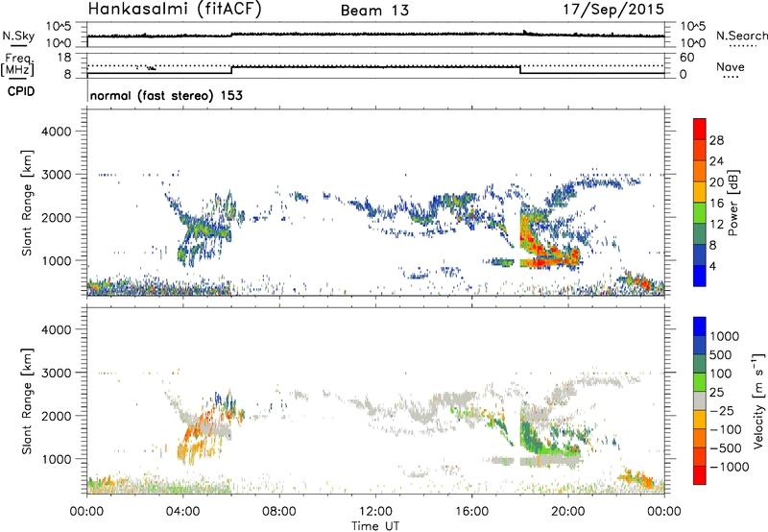Click the Velocity [m s-1] color bar title
The width and height of the screenshot is (768, 532).
click(758, 400)
